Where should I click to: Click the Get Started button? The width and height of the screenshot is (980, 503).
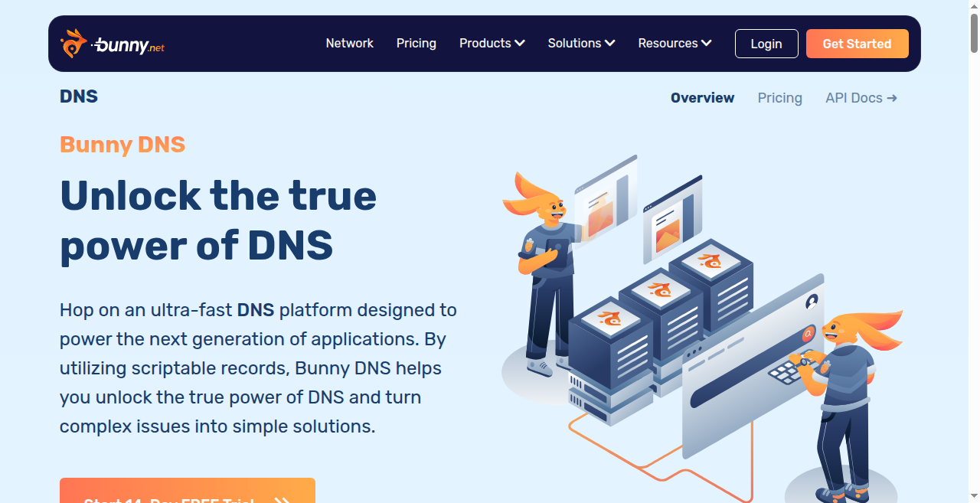click(x=857, y=44)
